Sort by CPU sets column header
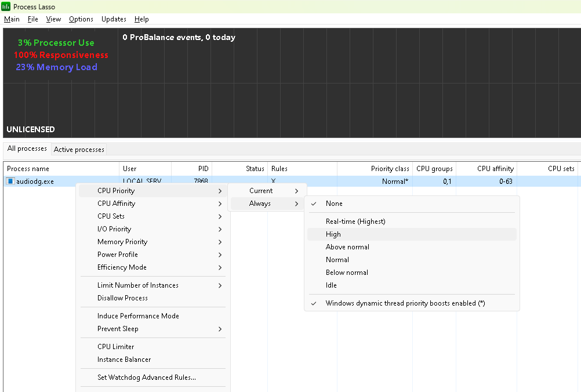The image size is (581, 392). tap(549, 169)
